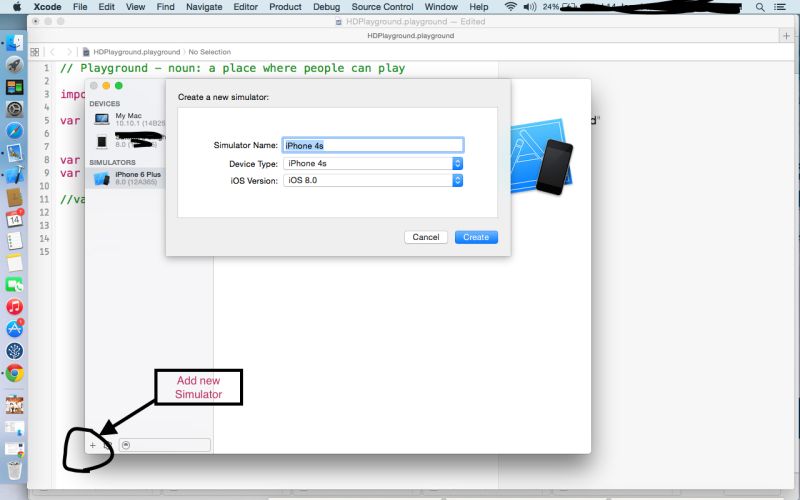Go back with left chevron in jump bar

52,52
